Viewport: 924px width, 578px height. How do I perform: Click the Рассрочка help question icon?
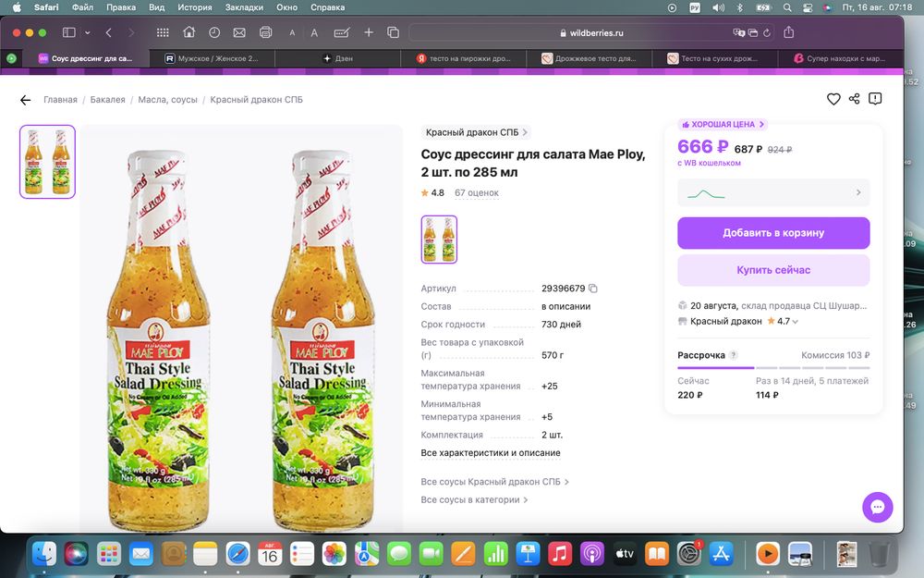point(733,355)
